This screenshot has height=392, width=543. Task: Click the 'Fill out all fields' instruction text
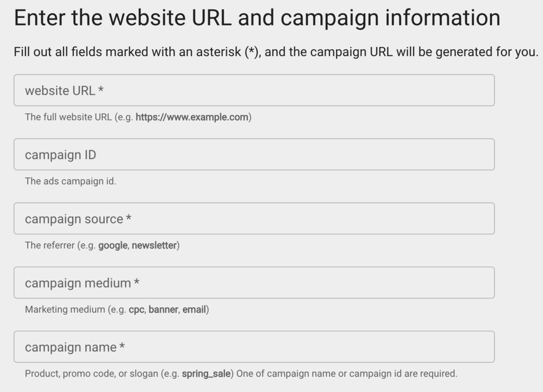276,52
